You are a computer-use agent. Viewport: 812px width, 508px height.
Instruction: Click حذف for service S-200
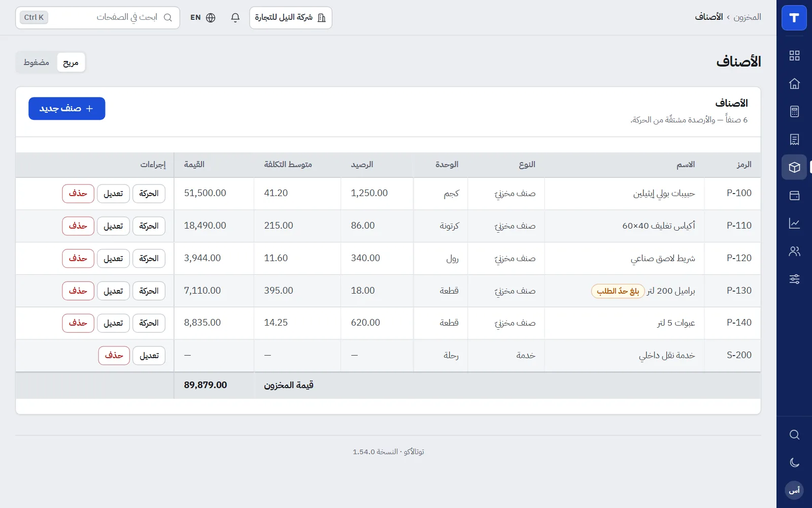[x=114, y=356]
